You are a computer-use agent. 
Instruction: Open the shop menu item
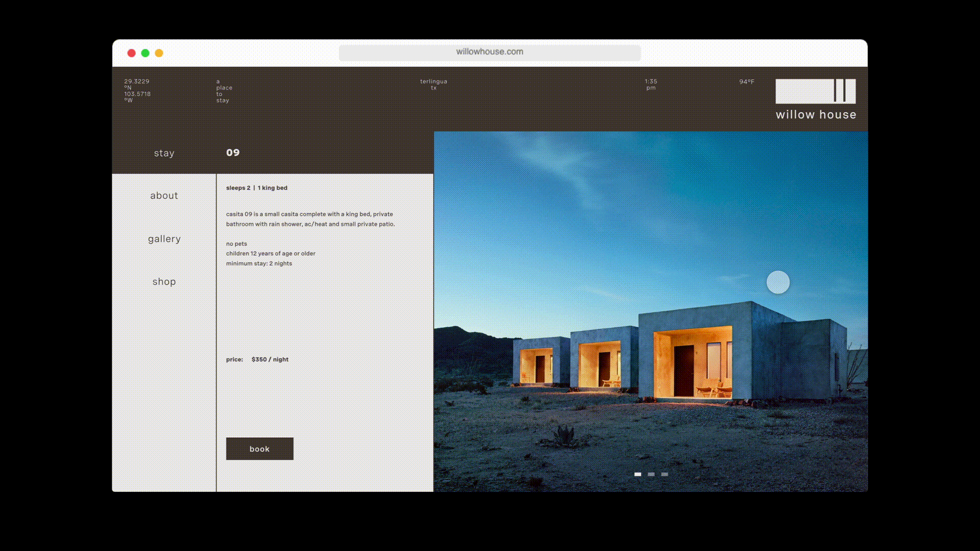coord(164,282)
